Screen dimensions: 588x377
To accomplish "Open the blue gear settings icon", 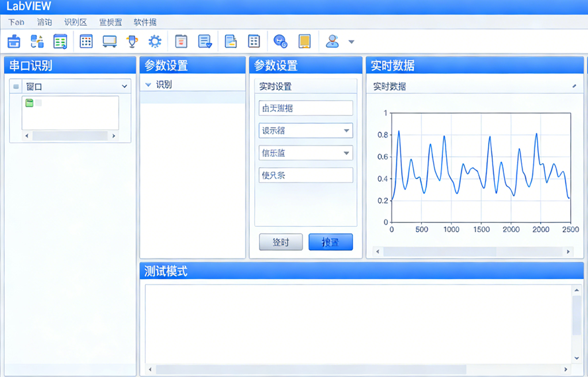I will (x=155, y=41).
